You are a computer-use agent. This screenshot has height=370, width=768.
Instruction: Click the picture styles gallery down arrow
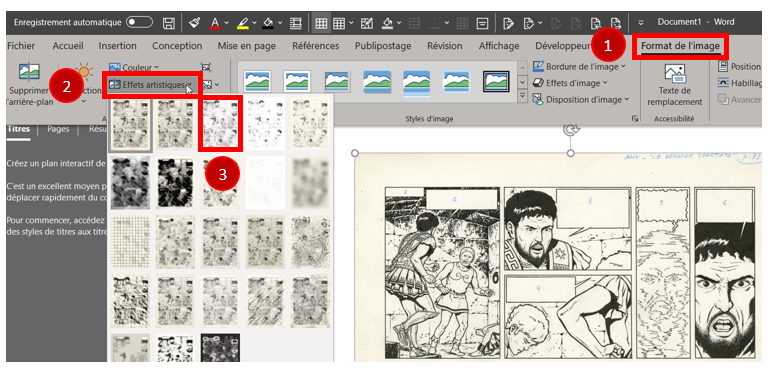pos(522,82)
